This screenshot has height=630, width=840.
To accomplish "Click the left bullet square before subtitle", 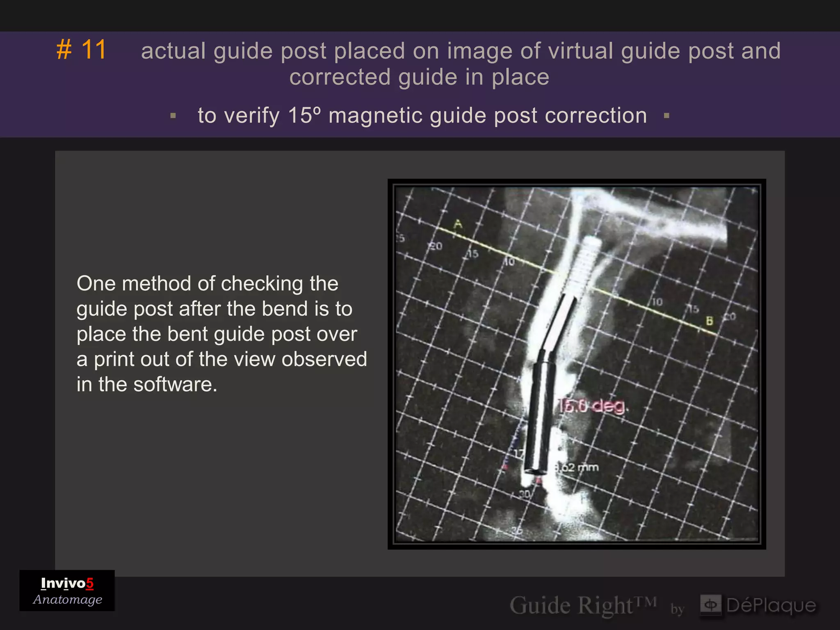I will click(173, 116).
